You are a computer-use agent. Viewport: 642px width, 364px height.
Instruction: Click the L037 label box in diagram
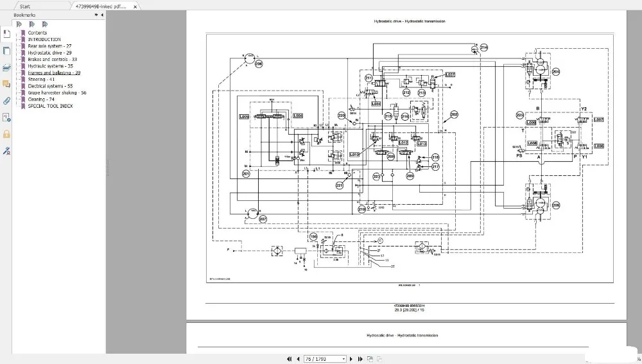point(450,74)
